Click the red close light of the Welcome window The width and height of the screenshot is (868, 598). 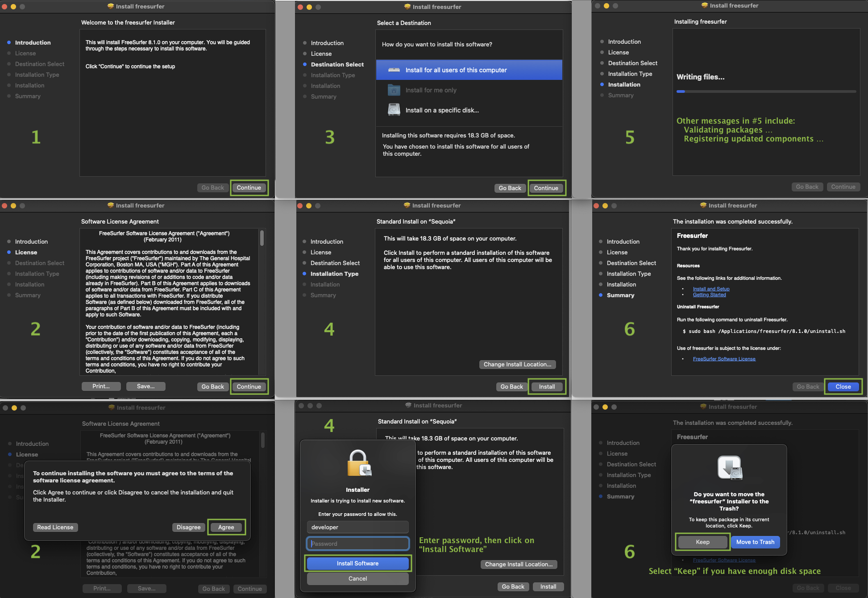tap(4, 7)
